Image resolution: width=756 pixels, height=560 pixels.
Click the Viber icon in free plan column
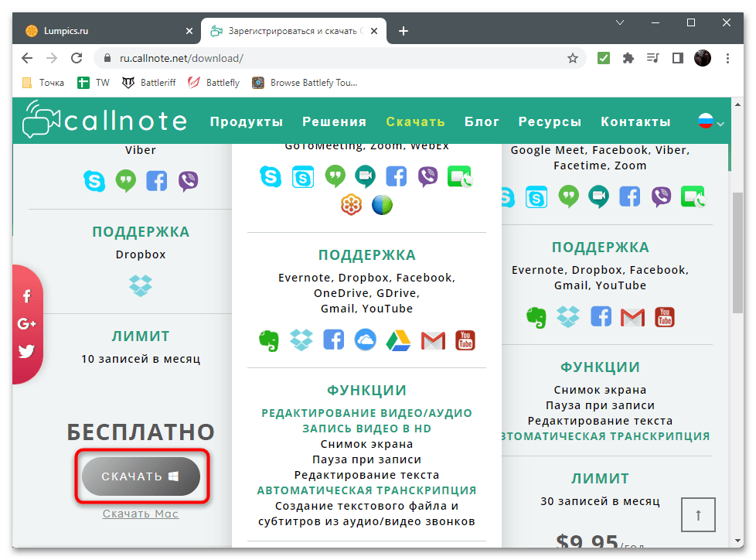[x=188, y=181]
